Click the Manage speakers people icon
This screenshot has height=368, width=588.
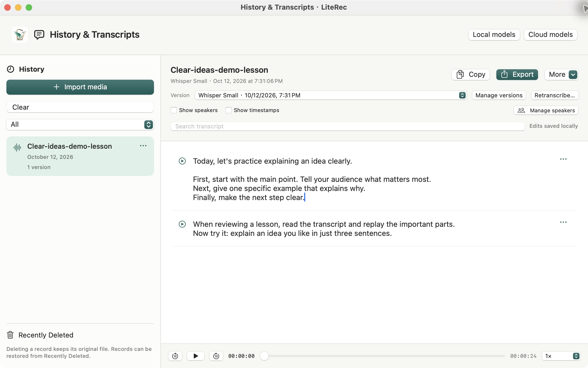pyautogui.click(x=521, y=110)
